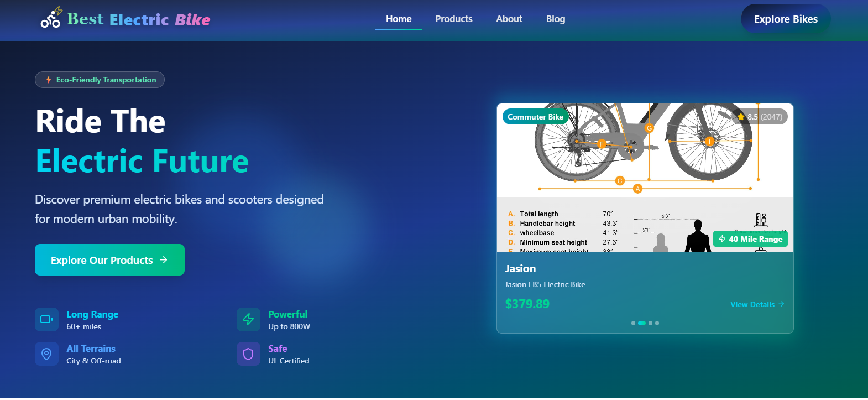Go to the Products nav item
The image size is (868, 400).
pyautogui.click(x=454, y=19)
